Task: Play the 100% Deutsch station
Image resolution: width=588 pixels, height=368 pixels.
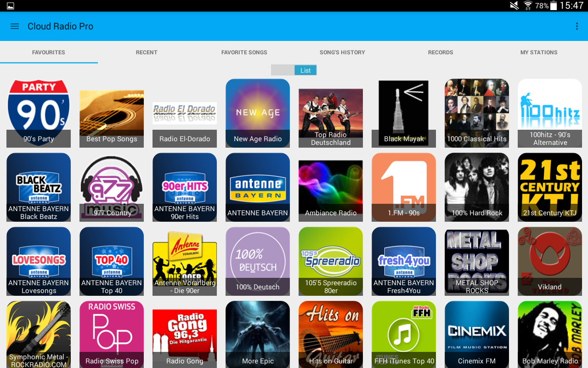Action: click(258, 261)
